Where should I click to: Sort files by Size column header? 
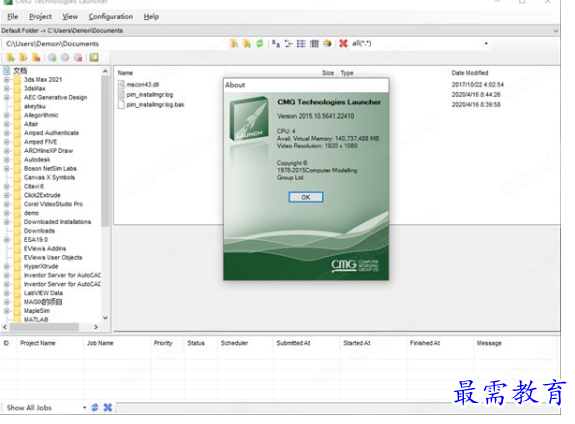pos(328,73)
